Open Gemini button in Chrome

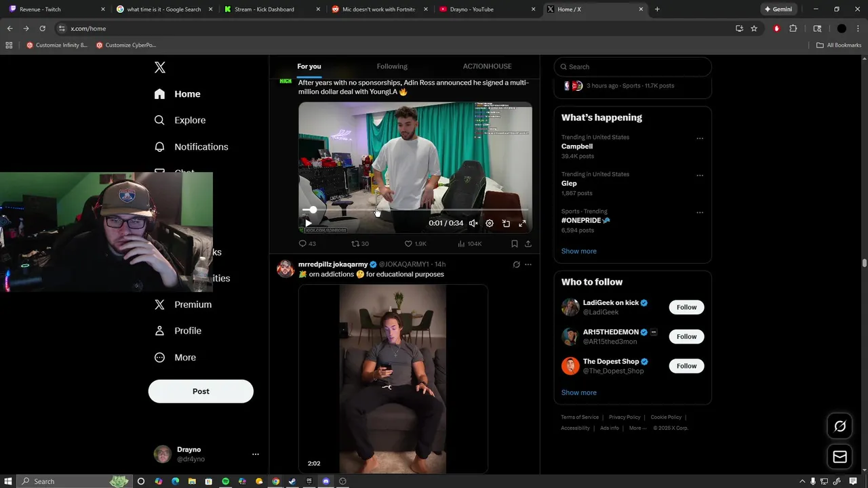[778, 9]
